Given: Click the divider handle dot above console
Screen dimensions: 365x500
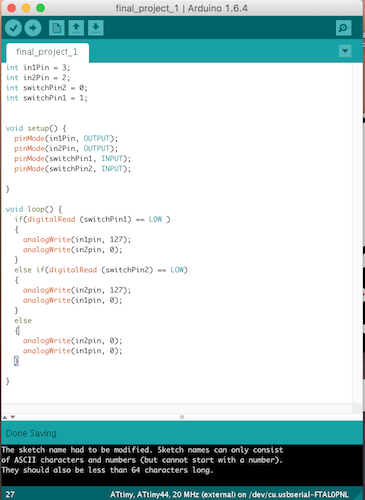Looking at the screenshot, I should pos(182,417).
